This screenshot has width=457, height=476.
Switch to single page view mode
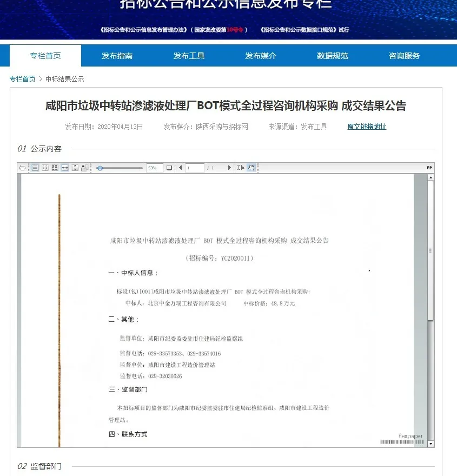[x=35, y=168]
